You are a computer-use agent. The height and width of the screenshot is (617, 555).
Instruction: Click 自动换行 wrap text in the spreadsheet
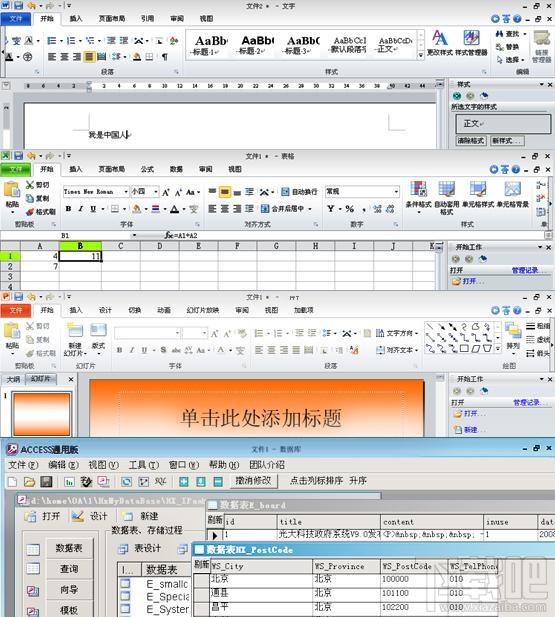point(299,192)
